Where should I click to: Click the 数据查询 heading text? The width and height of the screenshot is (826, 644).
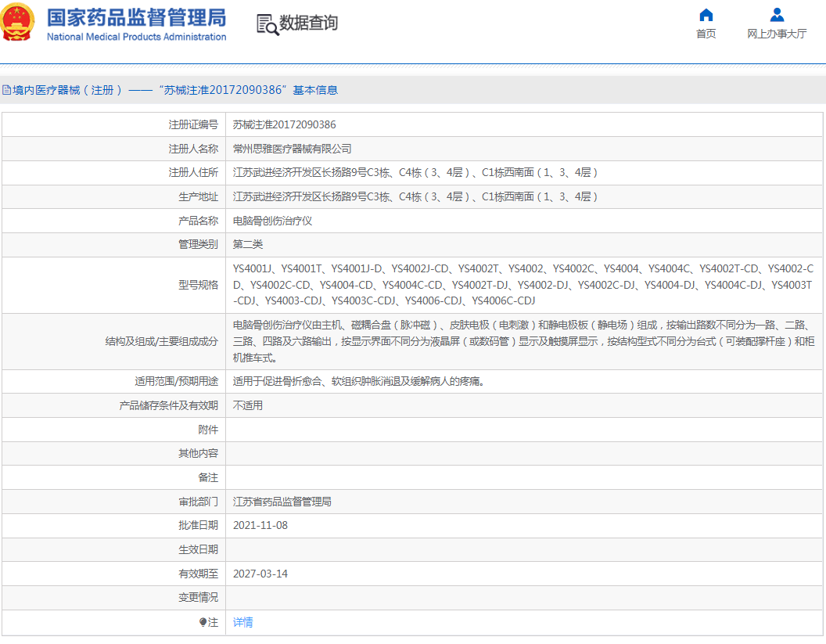[309, 23]
